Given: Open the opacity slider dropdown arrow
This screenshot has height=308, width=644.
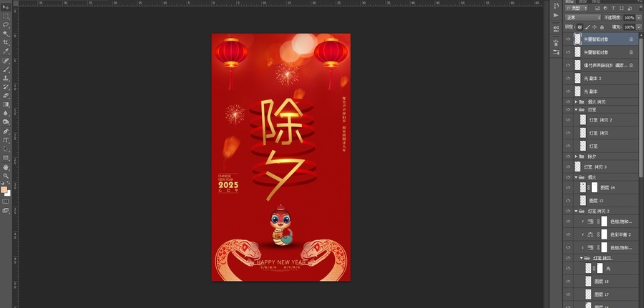Looking at the screenshot, I should pos(639,18).
